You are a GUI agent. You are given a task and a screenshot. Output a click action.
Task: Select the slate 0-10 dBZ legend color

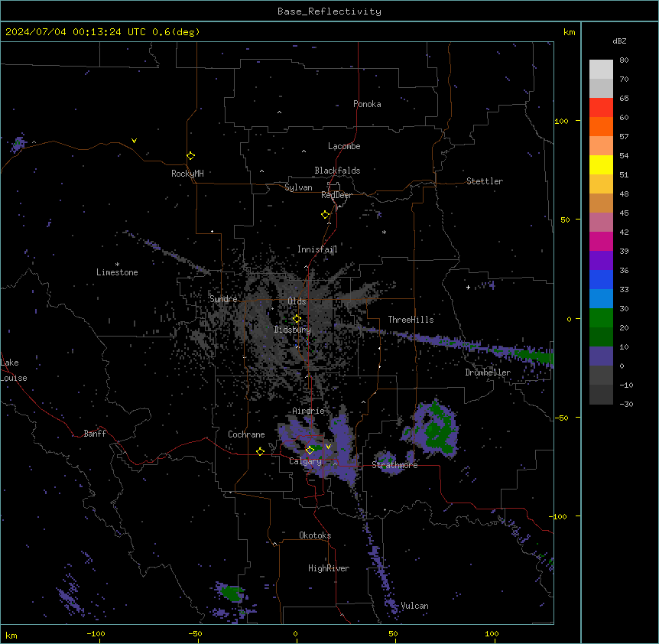point(601,356)
